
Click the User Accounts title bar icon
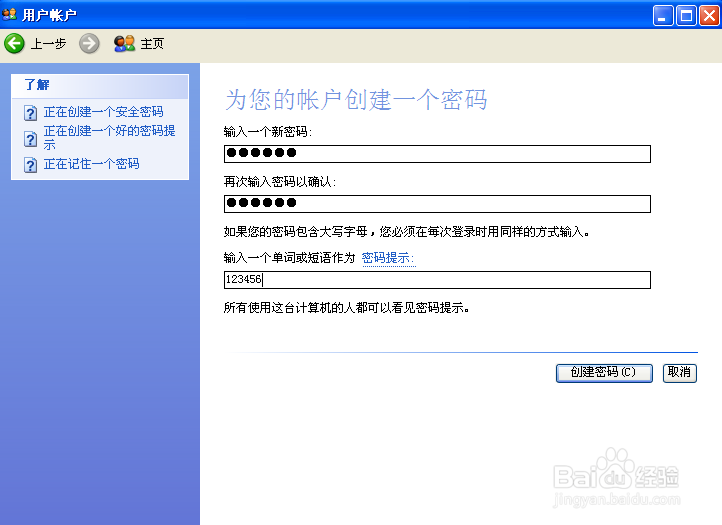(9, 14)
